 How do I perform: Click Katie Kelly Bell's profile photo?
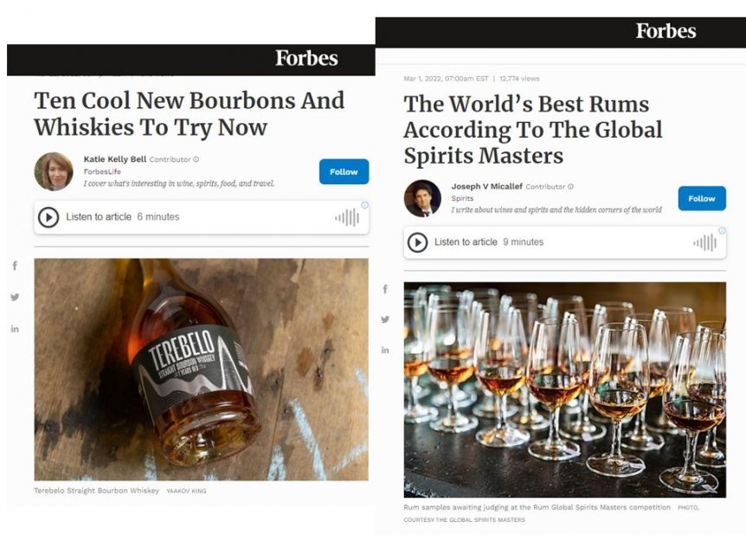pyautogui.click(x=54, y=171)
